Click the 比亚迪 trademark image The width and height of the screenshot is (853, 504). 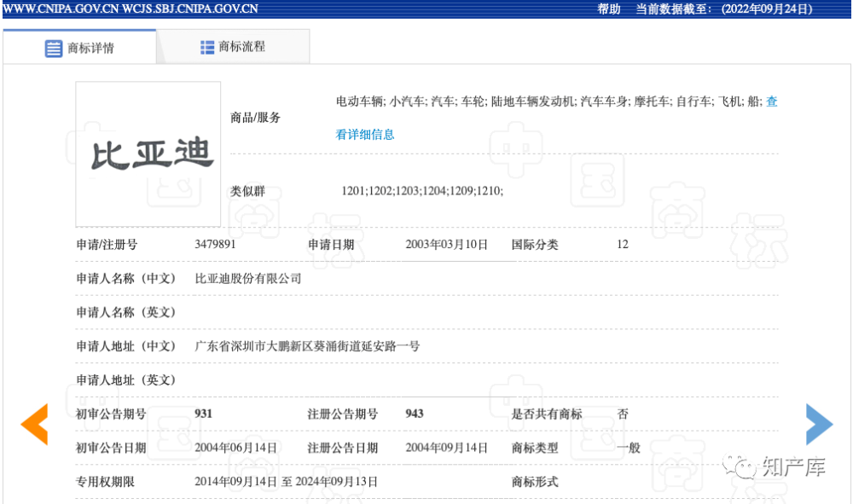pyautogui.click(x=148, y=154)
